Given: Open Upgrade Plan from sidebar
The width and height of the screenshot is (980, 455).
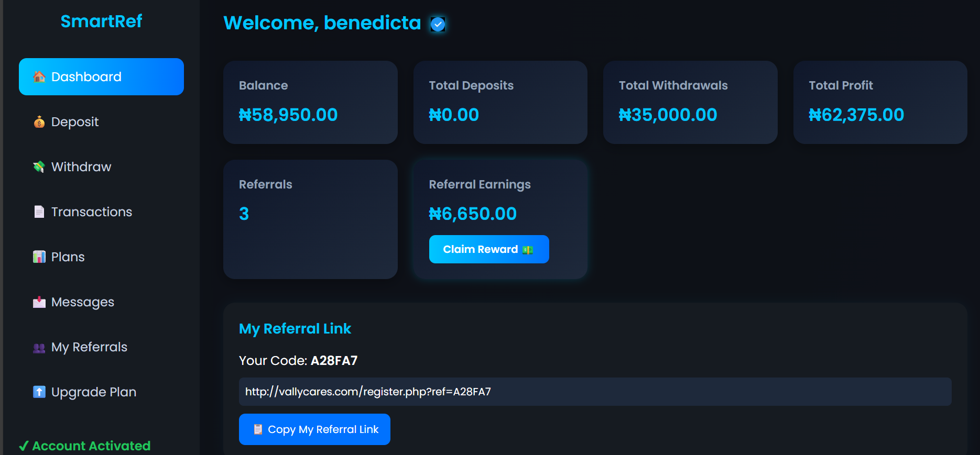Looking at the screenshot, I should pos(94,392).
